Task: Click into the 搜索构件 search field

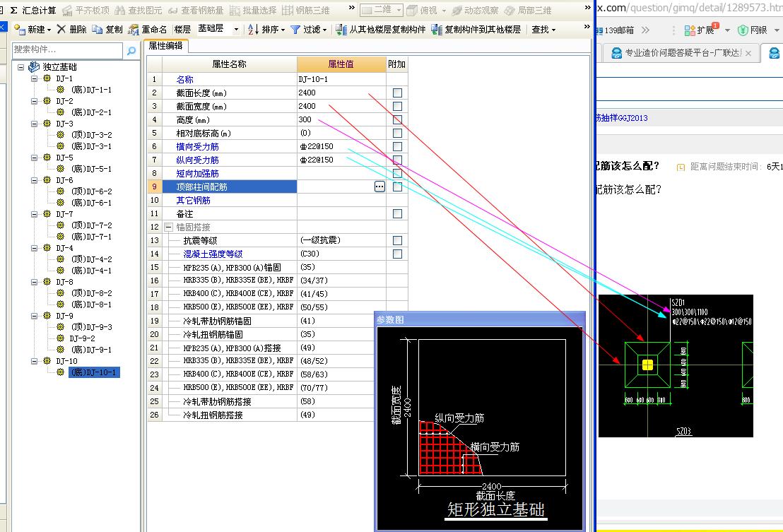Action: point(67,50)
